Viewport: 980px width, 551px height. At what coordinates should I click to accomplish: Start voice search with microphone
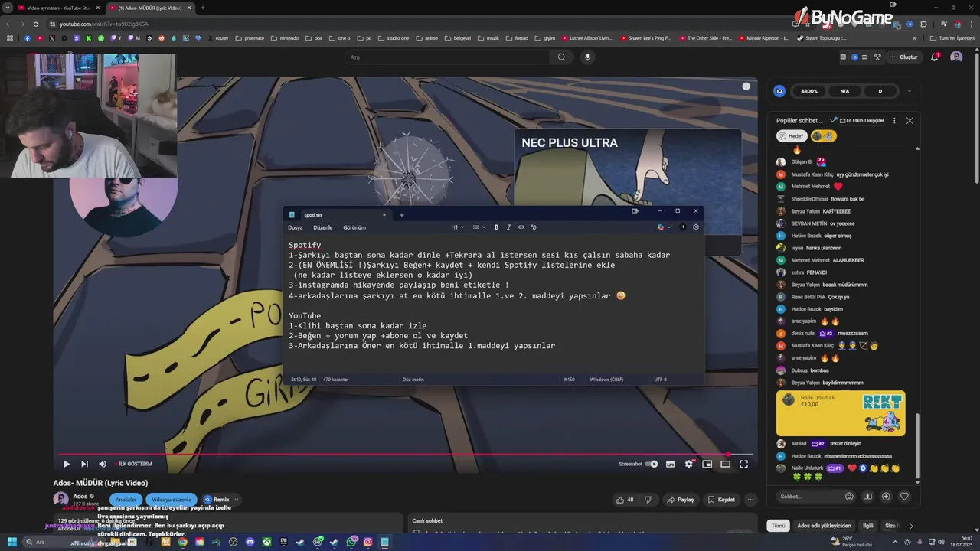(x=587, y=57)
